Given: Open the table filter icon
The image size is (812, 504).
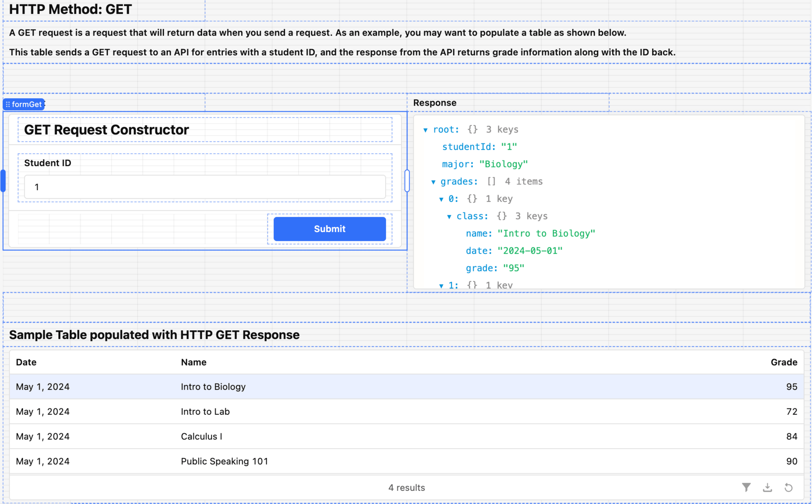Looking at the screenshot, I should pyautogui.click(x=746, y=487).
